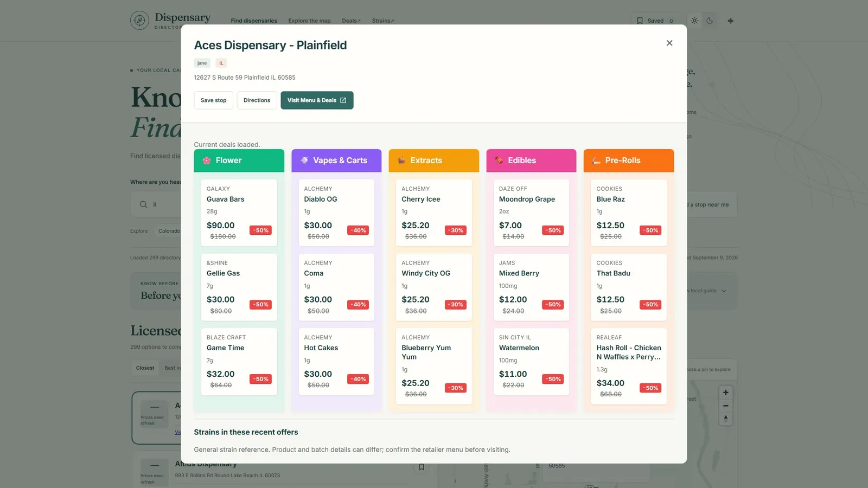Reset map compass bearing control
This screenshot has width=868, height=488.
point(725,419)
